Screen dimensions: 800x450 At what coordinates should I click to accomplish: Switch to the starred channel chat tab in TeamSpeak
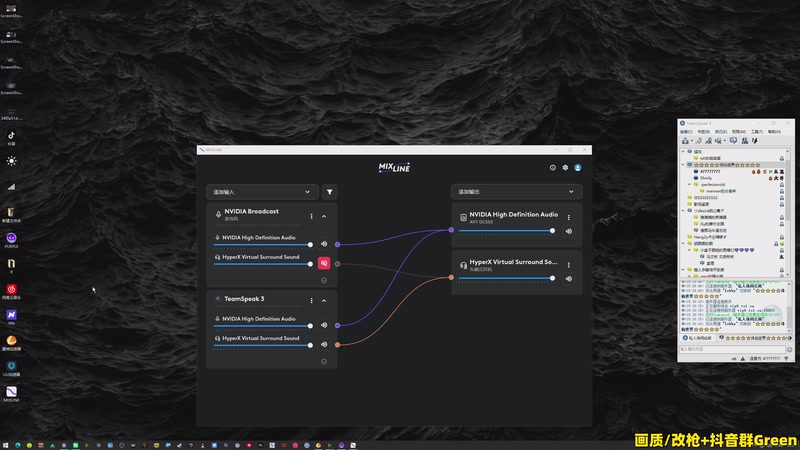pyautogui.click(x=755, y=338)
